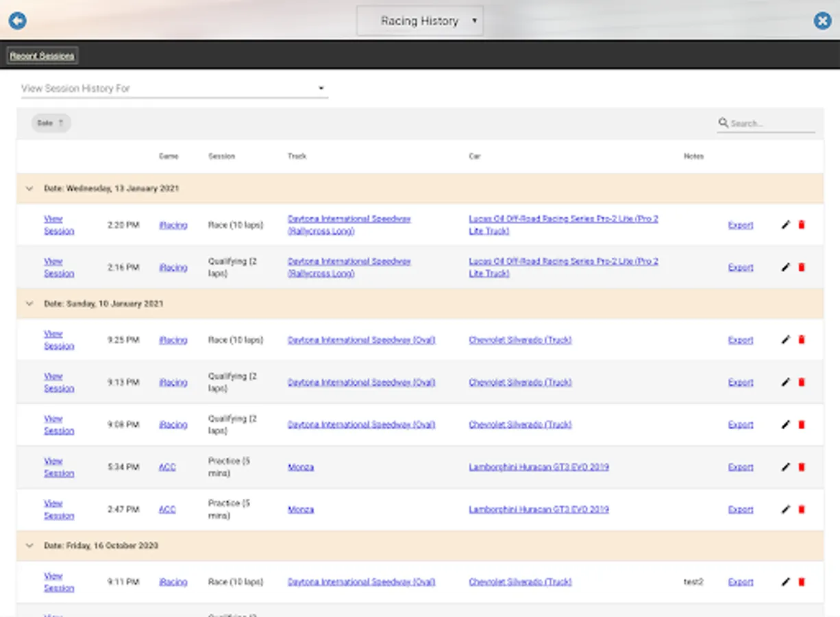
Task: Collapse the Sunday, 10 January 2021 group
Action: (x=29, y=304)
